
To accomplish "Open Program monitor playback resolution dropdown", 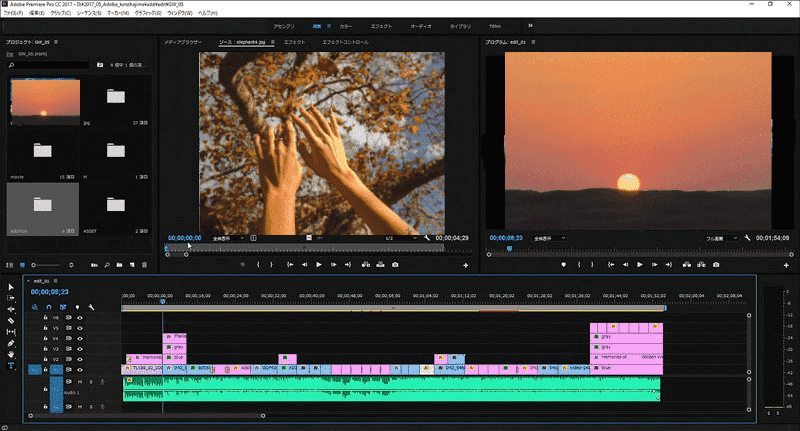I will [720, 238].
